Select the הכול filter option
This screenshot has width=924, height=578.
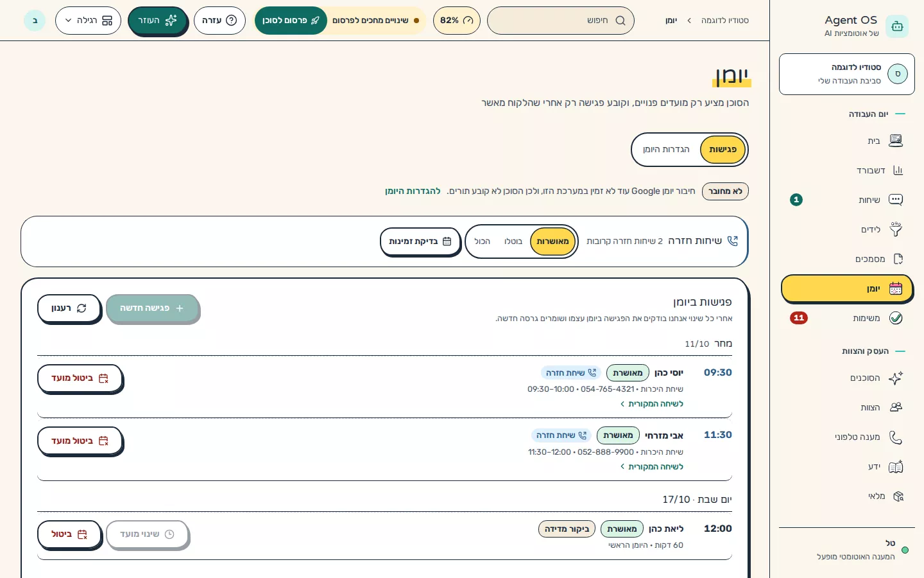[482, 241]
